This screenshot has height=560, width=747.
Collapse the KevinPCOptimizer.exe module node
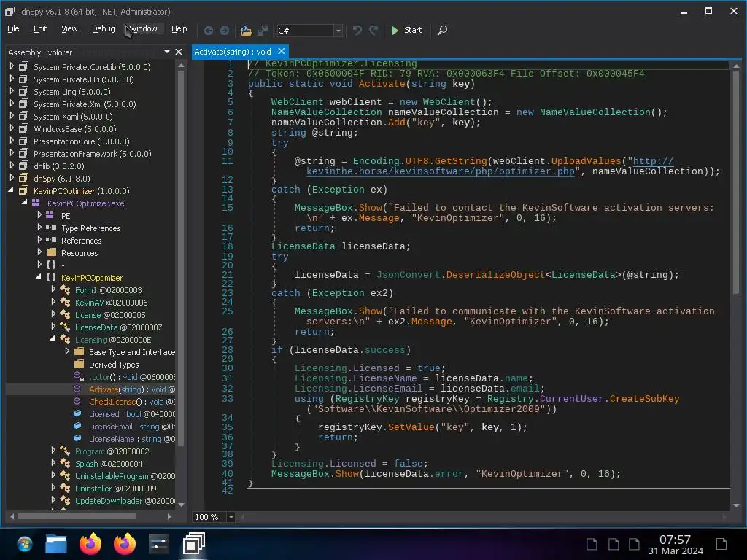pyautogui.click(x=24, y=203)
